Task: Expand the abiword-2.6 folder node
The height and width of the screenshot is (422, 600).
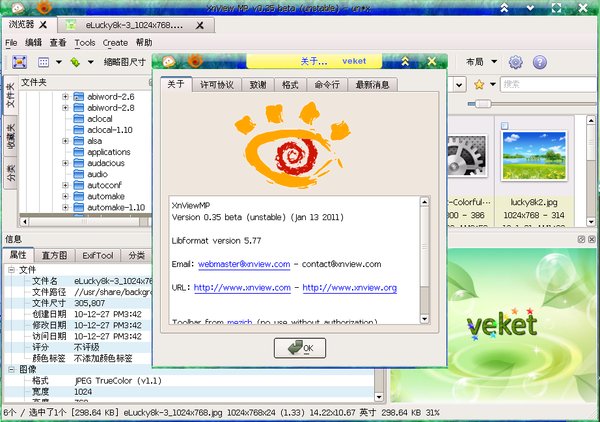Action: pos(65,97)
